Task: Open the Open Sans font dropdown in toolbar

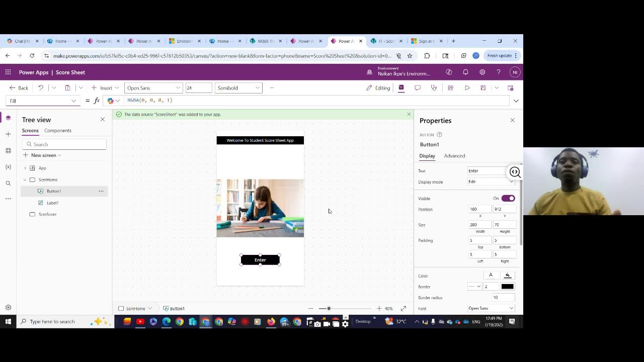Action: (153, 88)
